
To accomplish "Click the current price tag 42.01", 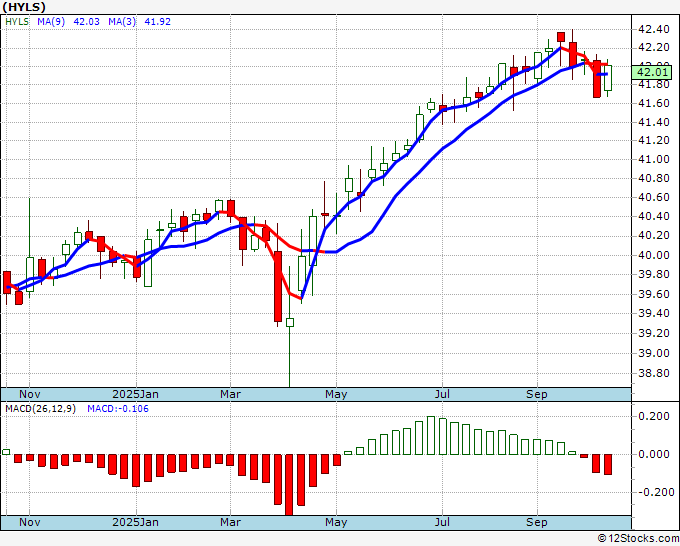I will click(652, 72).
